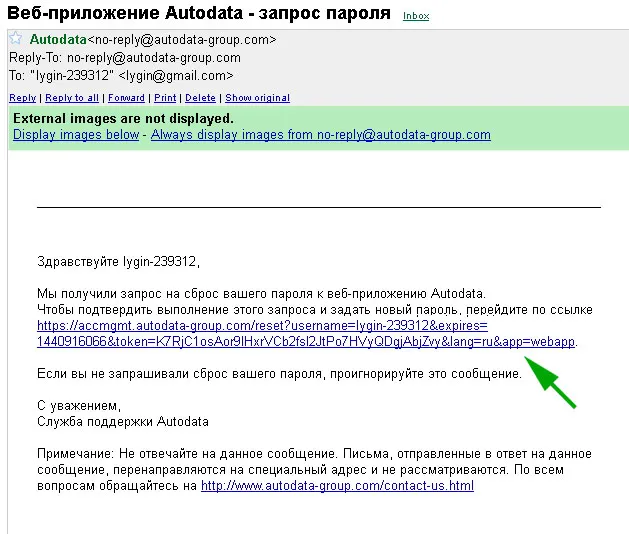Viewport: 629px width, 534px height.
Task: Star this Autodata email
Action: click(x=16, y=38)
